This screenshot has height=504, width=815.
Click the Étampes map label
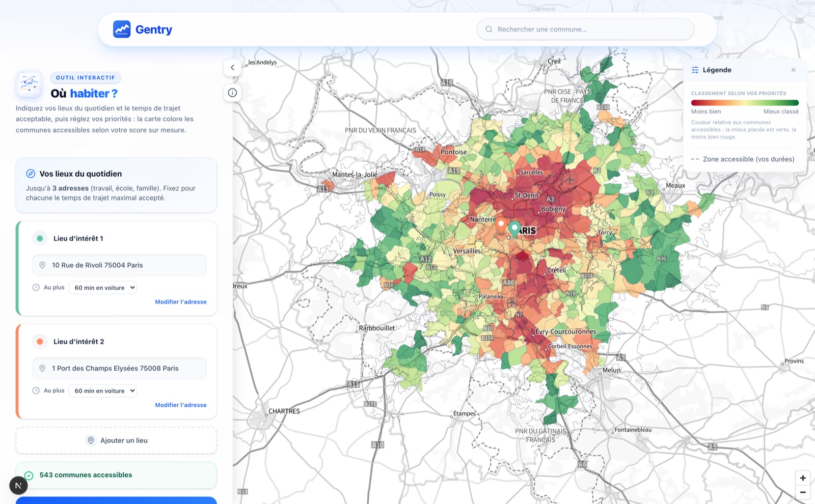(x=464, y=413)
